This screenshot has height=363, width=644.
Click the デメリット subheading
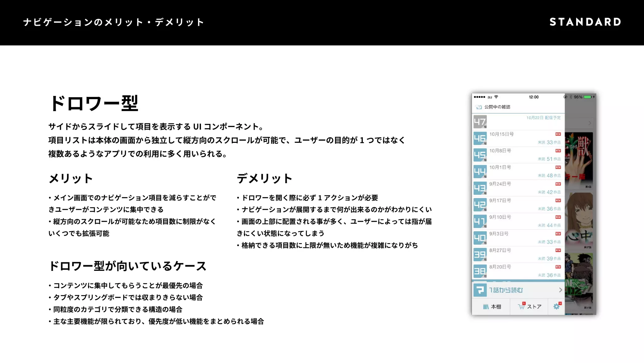pyautogui.click(x=265, y=178)
